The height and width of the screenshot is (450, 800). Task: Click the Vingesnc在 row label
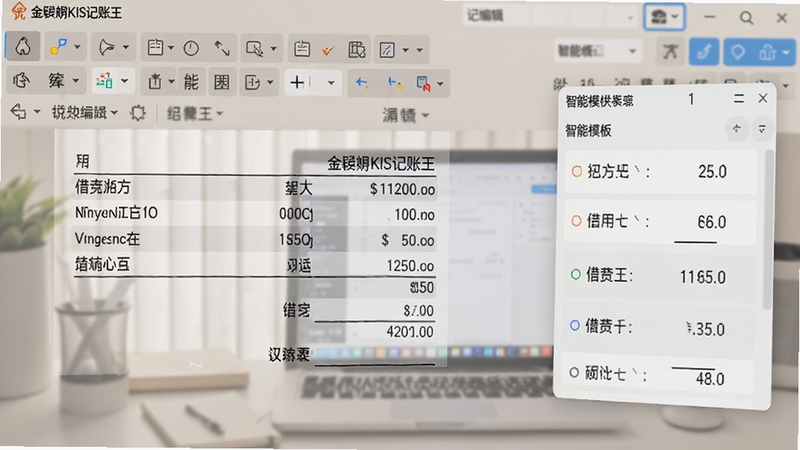[107, 239]
